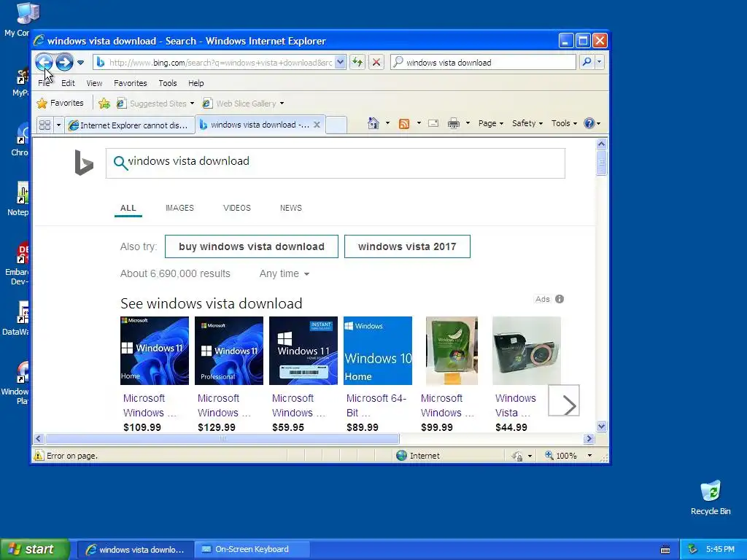Select the NEWS results tab
The height and width of the screenshot is (560, 747).
(291, 208)
